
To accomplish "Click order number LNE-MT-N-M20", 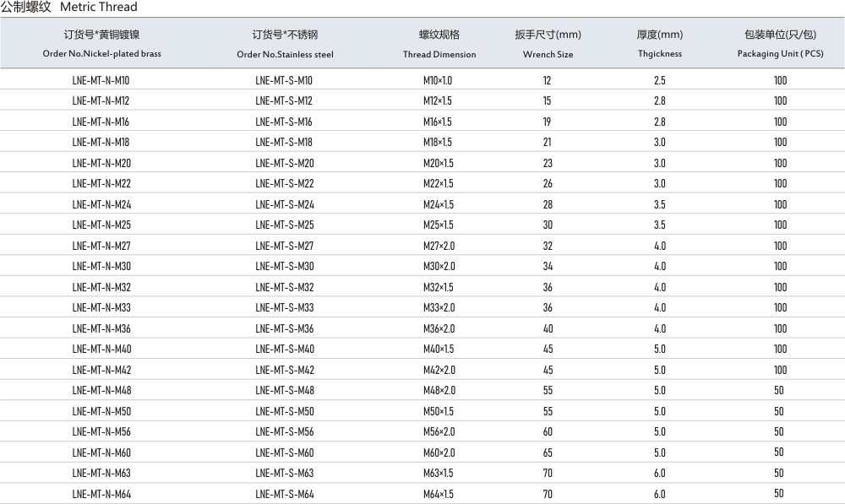I will (101, 163).
